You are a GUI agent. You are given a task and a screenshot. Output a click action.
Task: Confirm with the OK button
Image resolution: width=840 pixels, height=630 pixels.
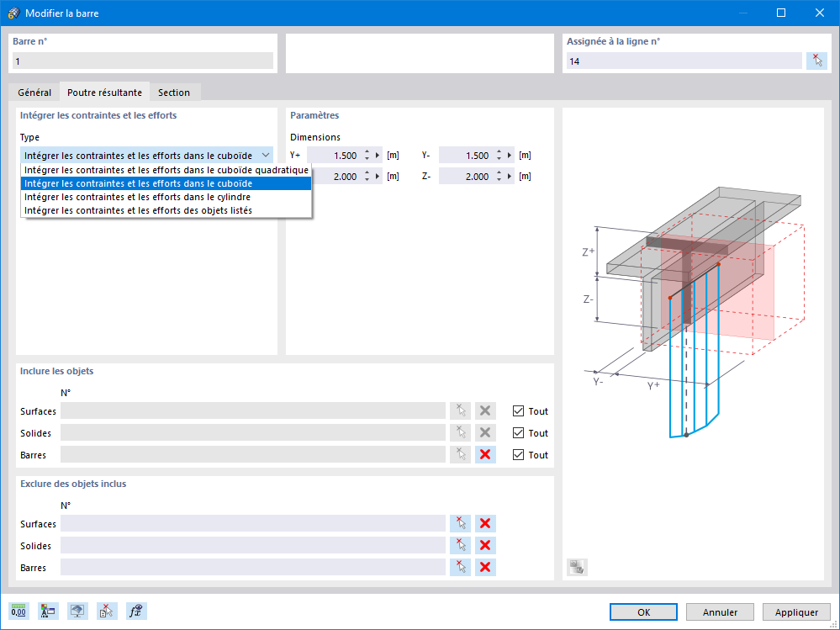coord(643,611)
